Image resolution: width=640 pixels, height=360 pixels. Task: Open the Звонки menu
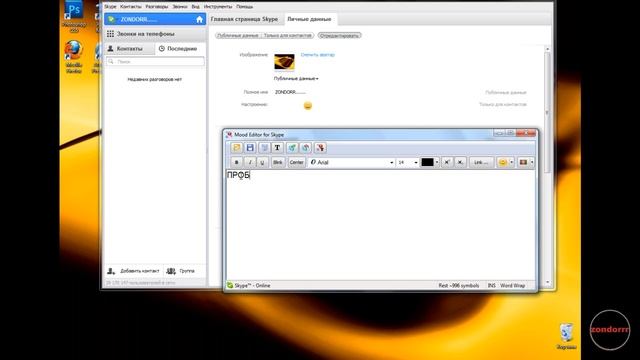(180, 7)
